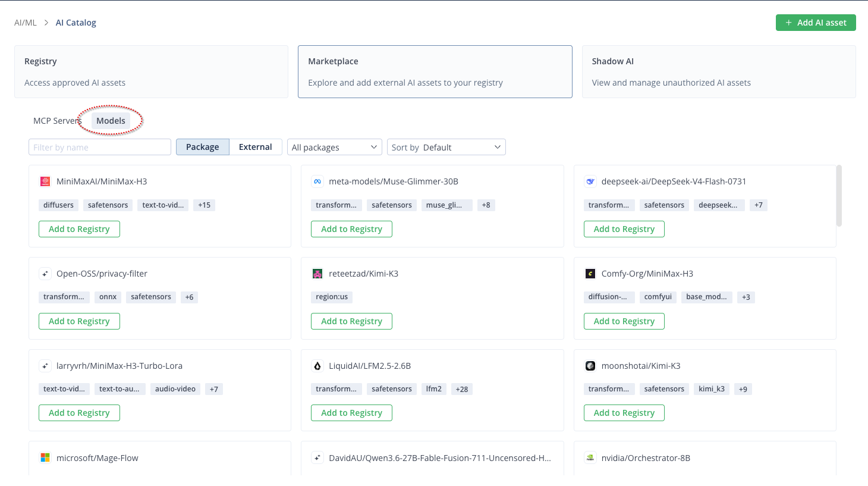The image size is (868, 486).
Task: Click the deepseek... tag on DeepSeek-V4-Flash-0731
Action: [x=719, y=205]
